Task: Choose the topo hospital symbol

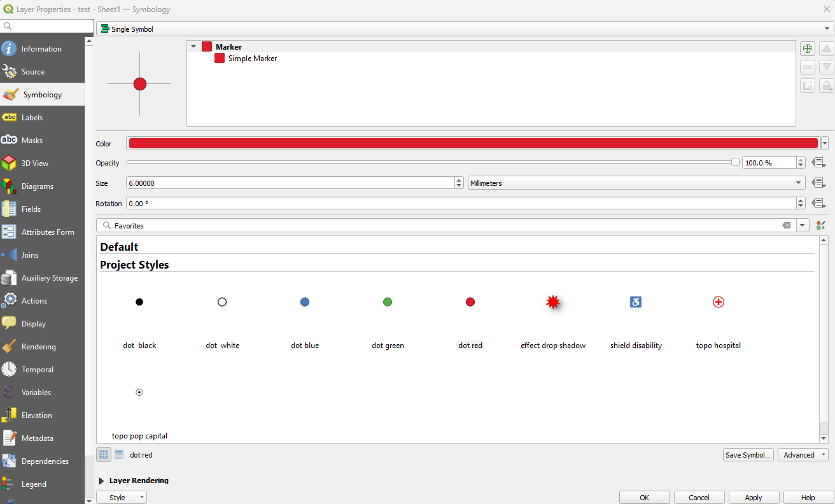Action: coord(718,303)
